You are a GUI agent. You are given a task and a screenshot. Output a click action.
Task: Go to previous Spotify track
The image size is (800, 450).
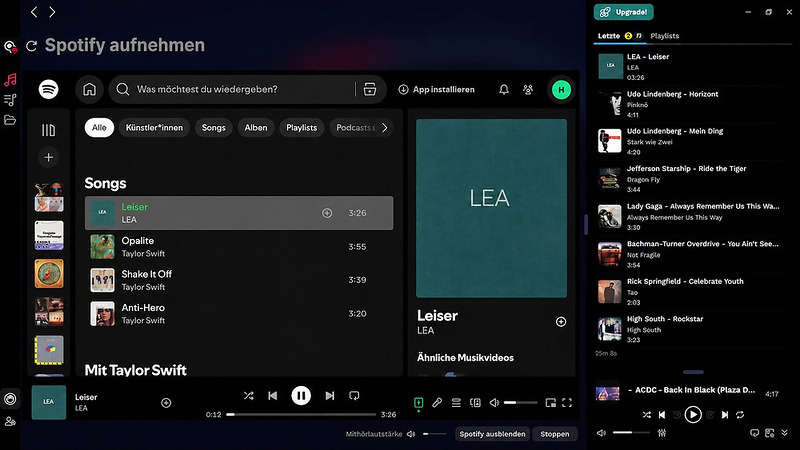272,396
